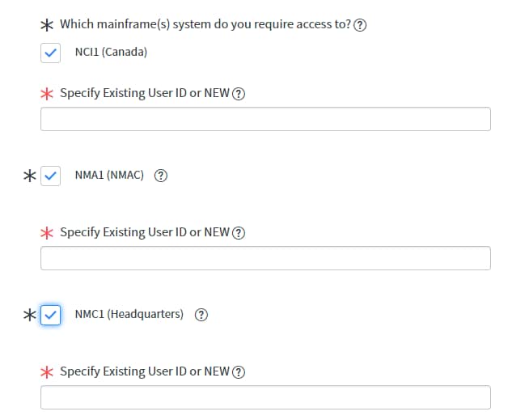Click help icon for NCI1 User ID field
The image size is (508, 420).
pos(239,94)
